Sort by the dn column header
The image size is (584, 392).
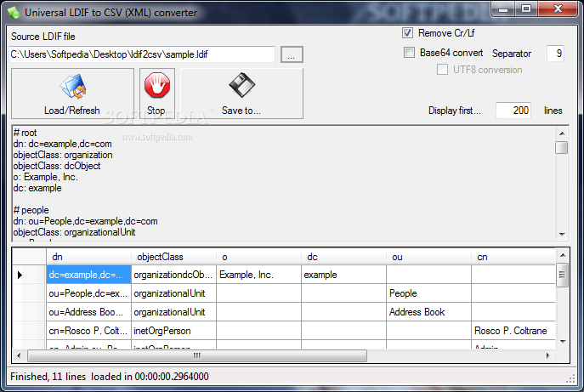88,257
